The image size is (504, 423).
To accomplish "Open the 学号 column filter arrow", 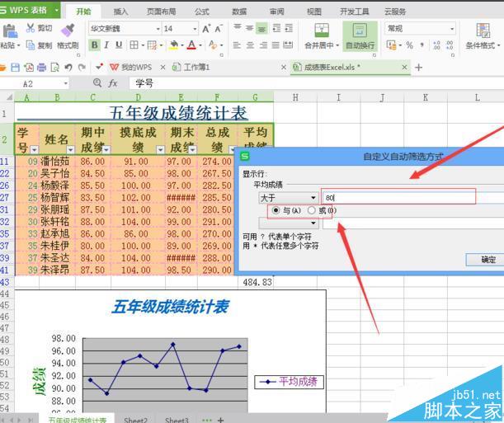I will coord(35,149).
